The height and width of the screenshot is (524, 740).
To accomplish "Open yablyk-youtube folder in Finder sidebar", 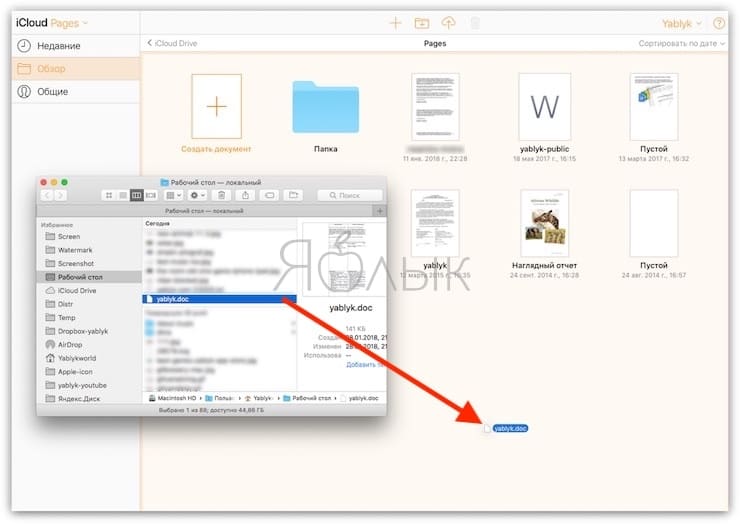I will 82,385.
